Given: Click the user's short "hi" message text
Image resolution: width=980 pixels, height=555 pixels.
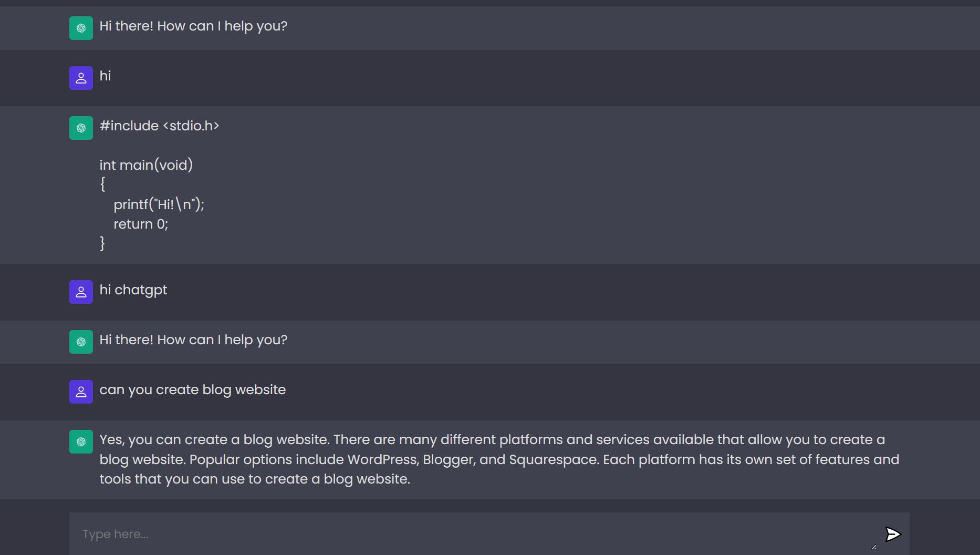Looking at the screenshot, I should (105, 76).
